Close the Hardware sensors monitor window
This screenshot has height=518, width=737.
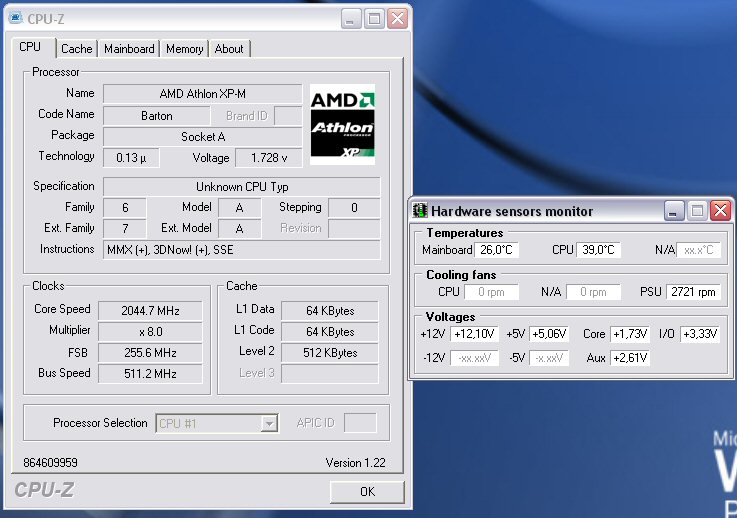tap(721, 211)
